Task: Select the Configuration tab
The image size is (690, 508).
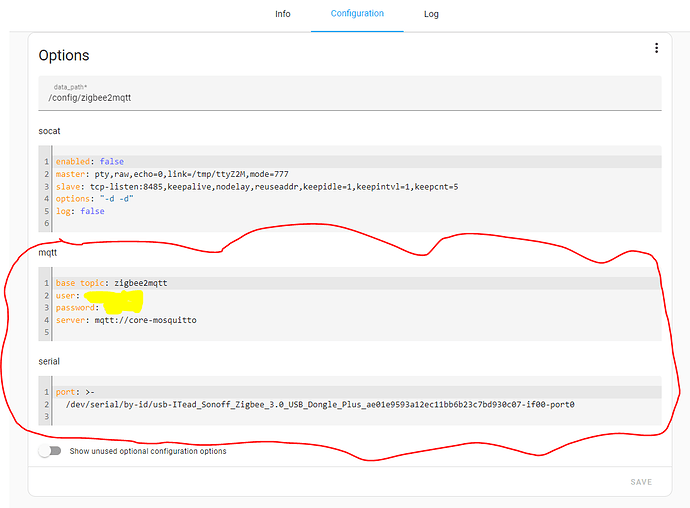Action: point(357,14)
